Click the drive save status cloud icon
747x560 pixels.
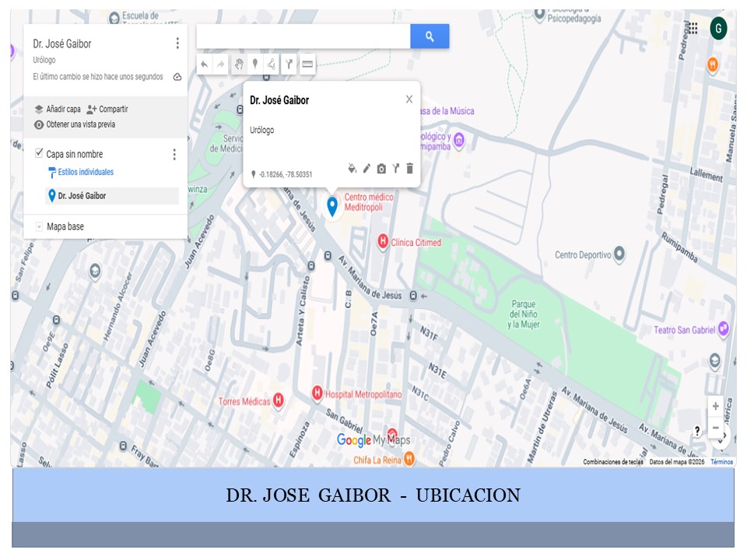(x=177, y=77)
